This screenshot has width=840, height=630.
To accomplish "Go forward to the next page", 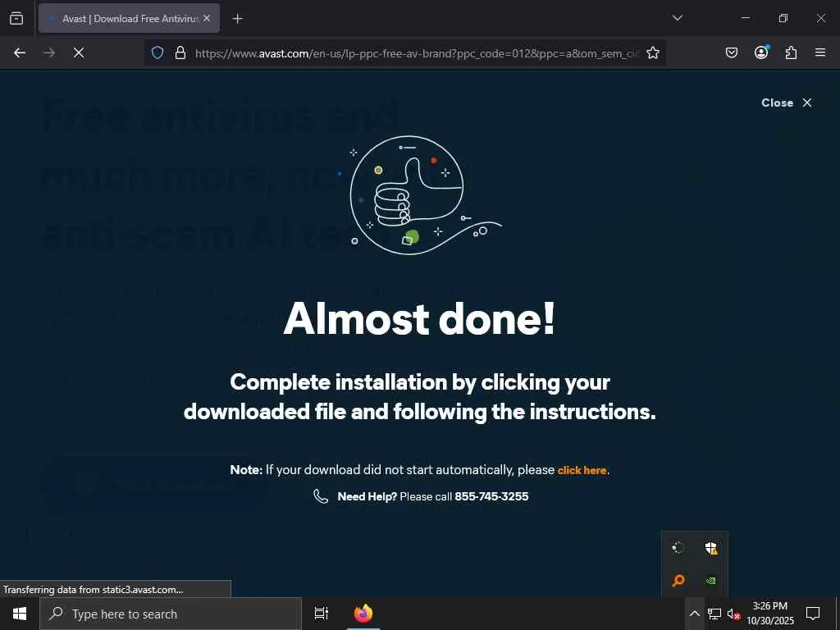I will tap(49, 52).
